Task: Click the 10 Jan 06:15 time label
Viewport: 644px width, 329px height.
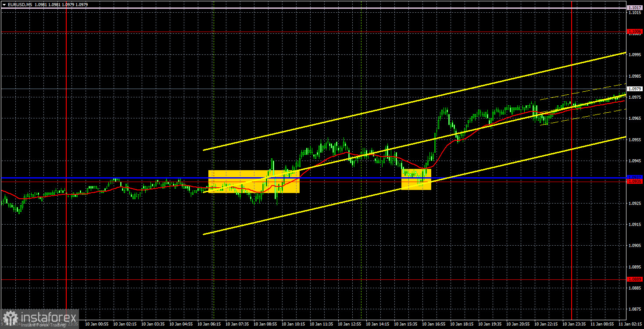Action: click(x=209, y=324)
